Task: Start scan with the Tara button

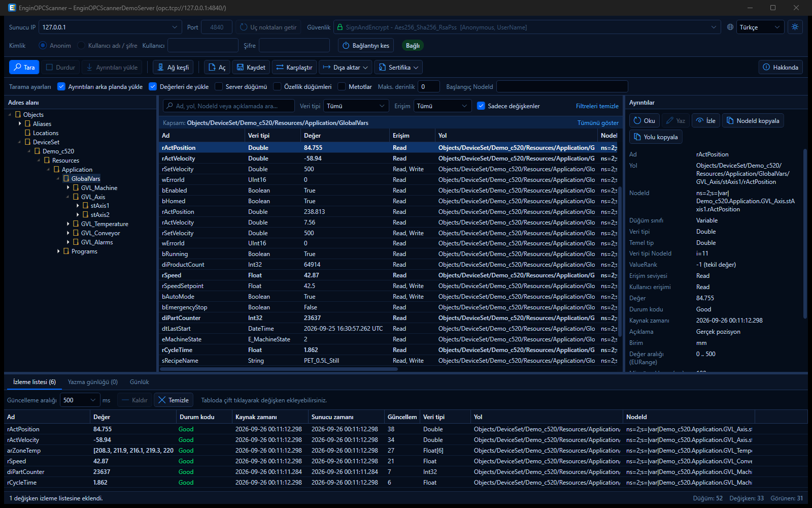Action: (x=24, y=67)
